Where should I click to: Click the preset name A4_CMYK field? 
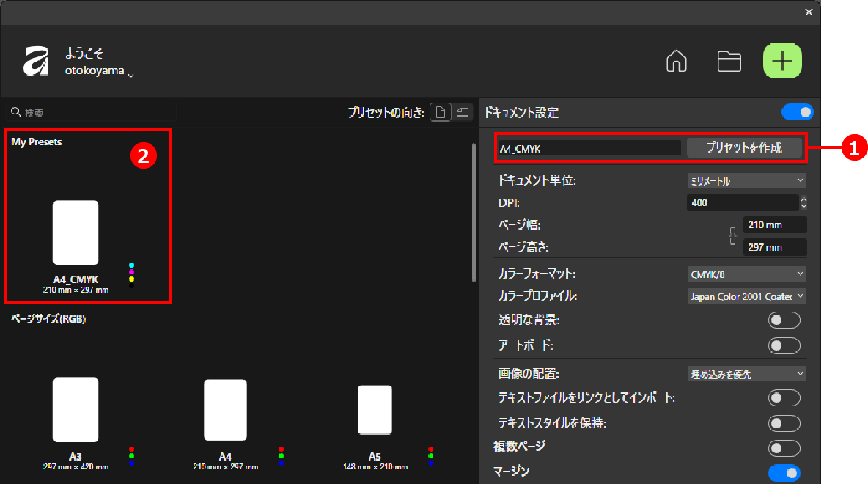coord(589,148)
